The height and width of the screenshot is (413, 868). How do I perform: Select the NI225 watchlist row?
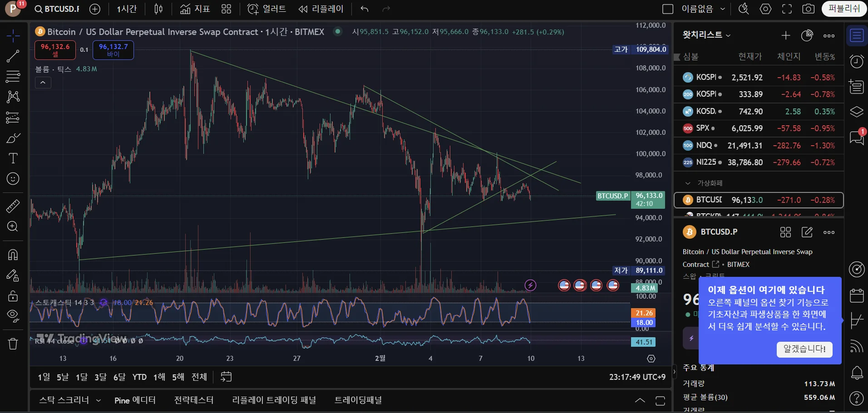(x=759, y=162)
